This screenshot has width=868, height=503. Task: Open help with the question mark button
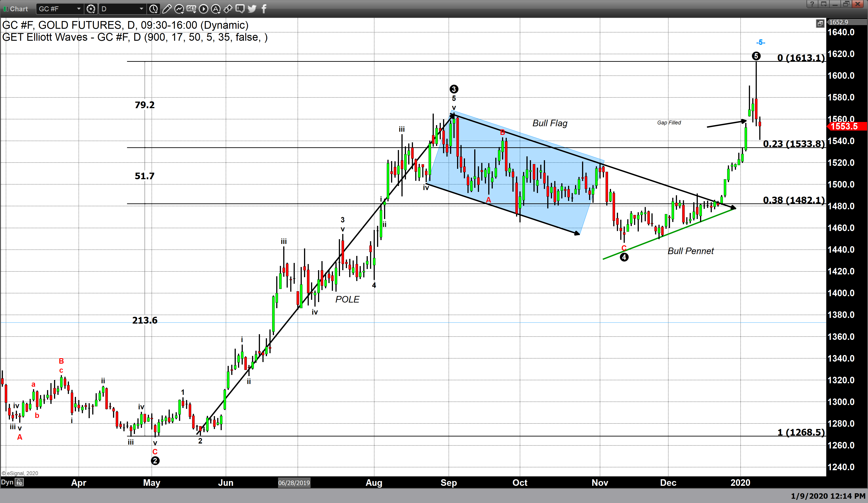812,4
